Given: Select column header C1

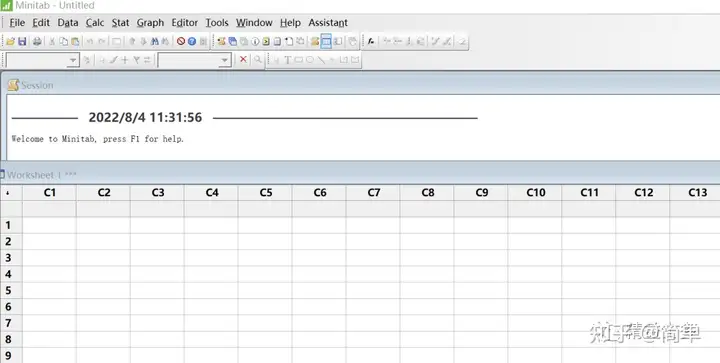Looking at the screenshot, I should click(50, 193).
